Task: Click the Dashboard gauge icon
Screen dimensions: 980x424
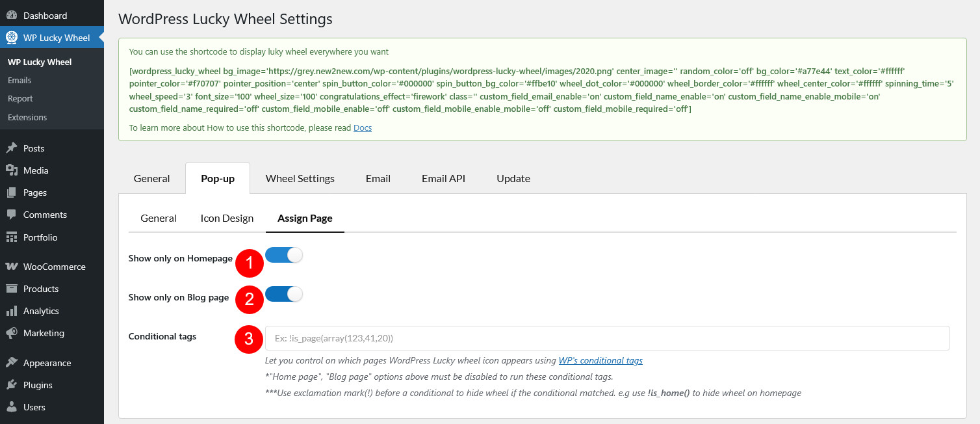Action: tap(12, 15)
